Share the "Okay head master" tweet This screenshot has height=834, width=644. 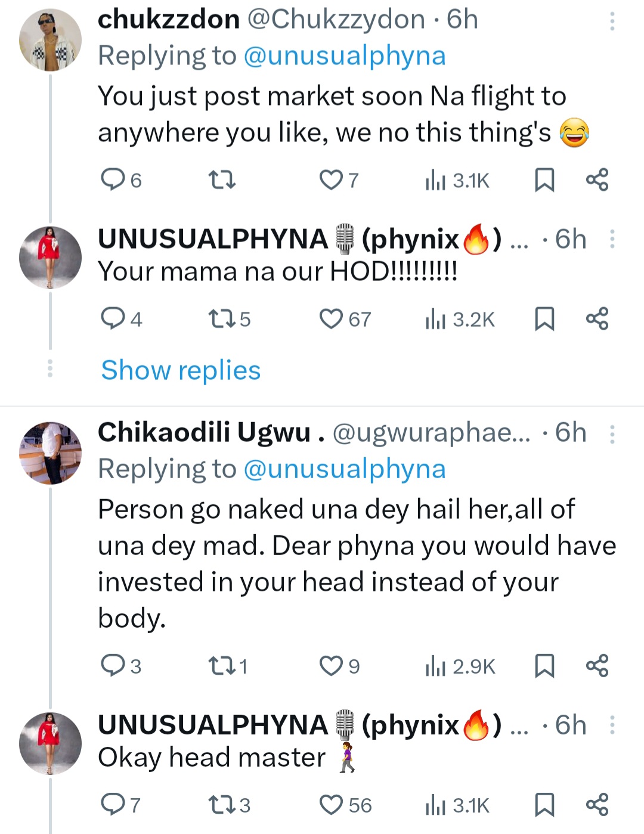597,804
